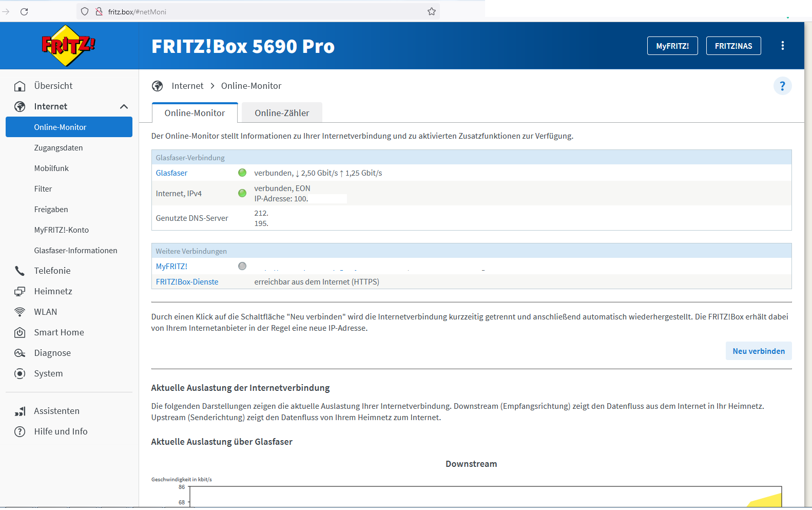This screenshot has width=812, height=510.
Task: Click the grey MyFRITZ! status indicator
Action: tap(242, 266)
